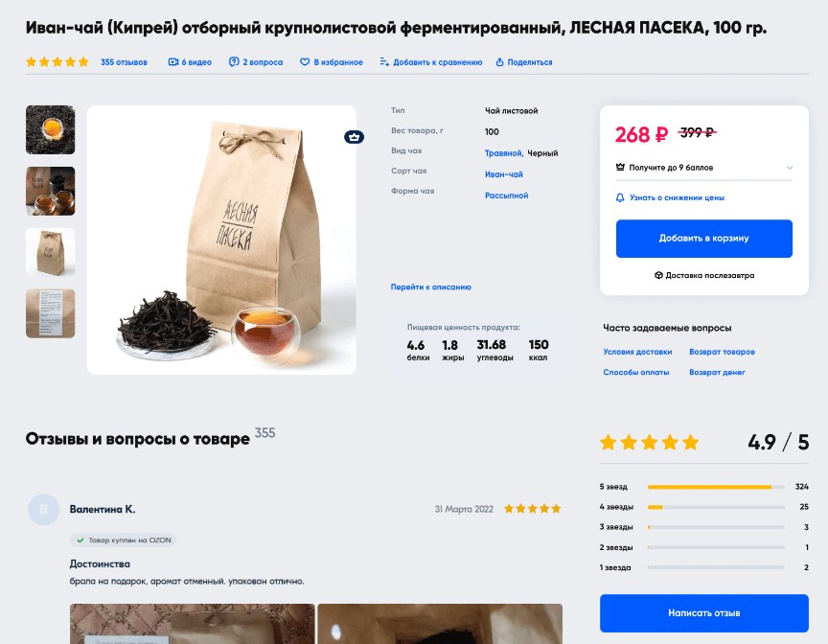This screenshot has width=828, height=644.
Task: Open the Условия доставки FAQ link
Action: coord(637,352)
